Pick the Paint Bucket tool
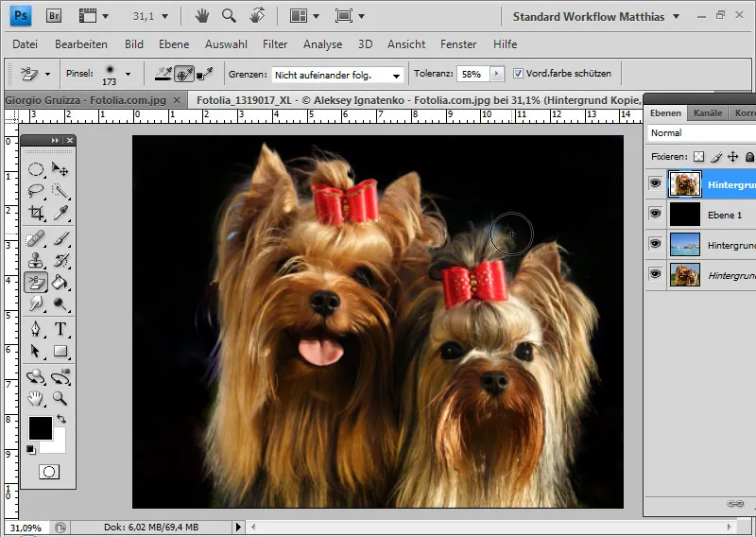 click(60, 282)
